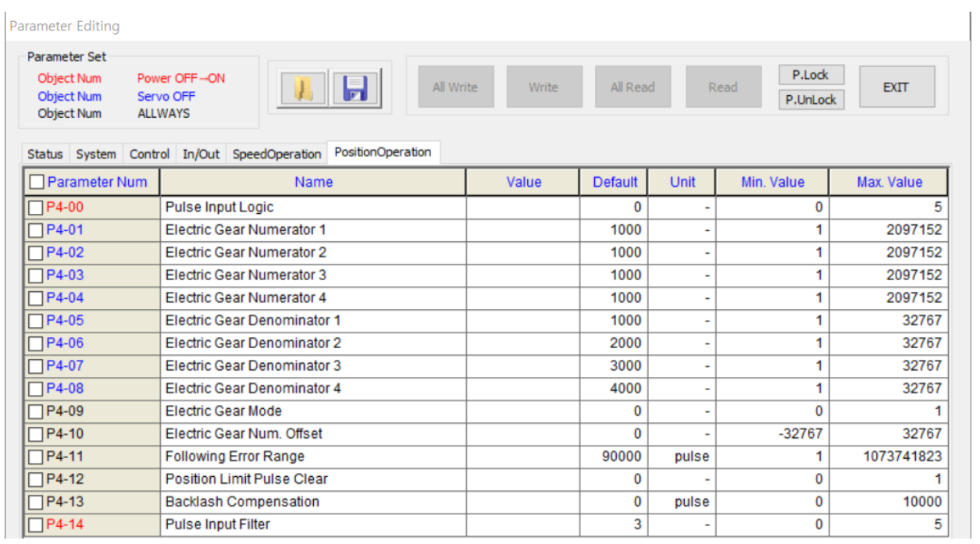Click the EXIT button

(896, 87)
